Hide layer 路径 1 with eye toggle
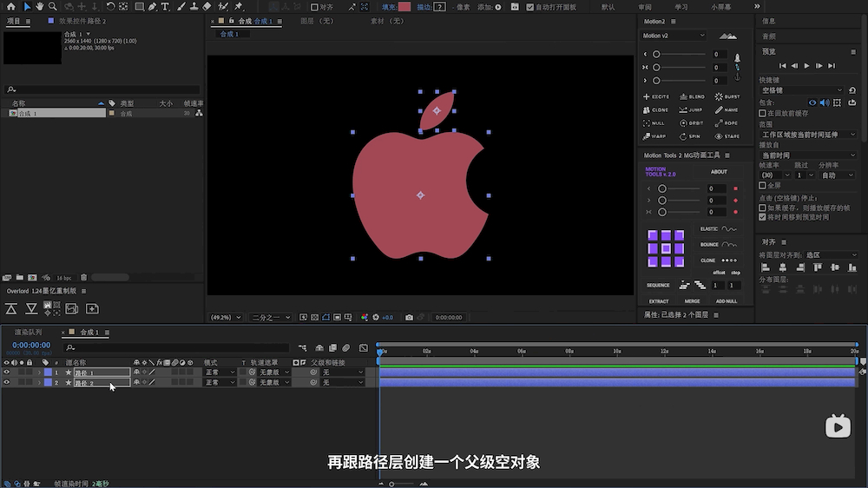This screenshot has width=868, height=488. 7,373
